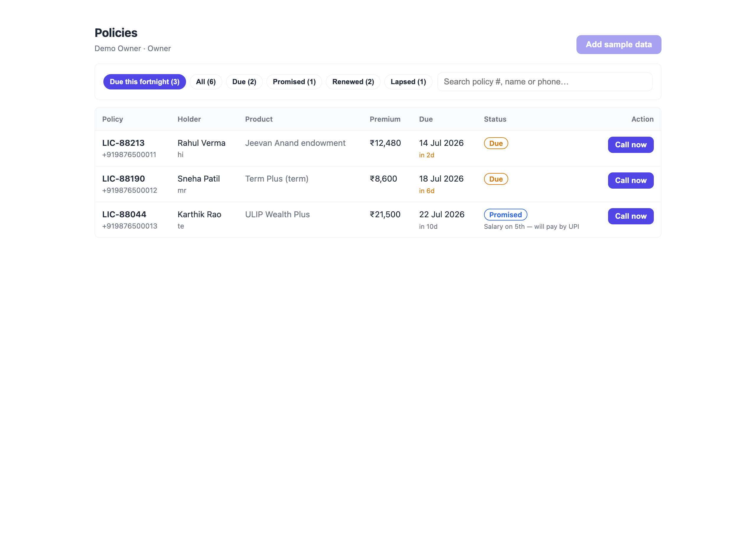Focus the policy search field
This screenshot has width=756, height=555.
coord(545,82)
